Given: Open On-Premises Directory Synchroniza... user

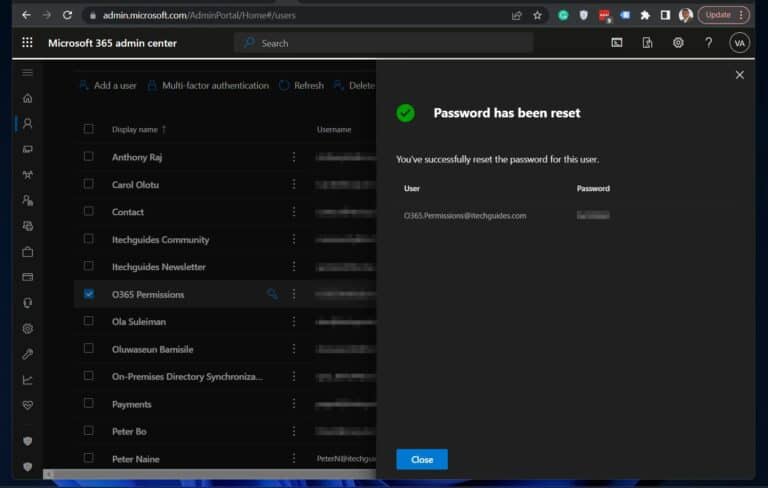Looking at the screenshot, I should (187, 377).
